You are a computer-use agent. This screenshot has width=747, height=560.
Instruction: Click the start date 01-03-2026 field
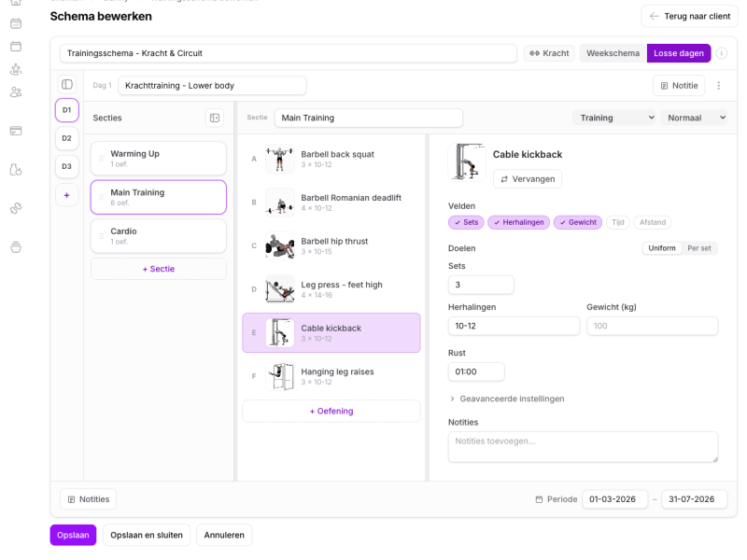(614, 499)
